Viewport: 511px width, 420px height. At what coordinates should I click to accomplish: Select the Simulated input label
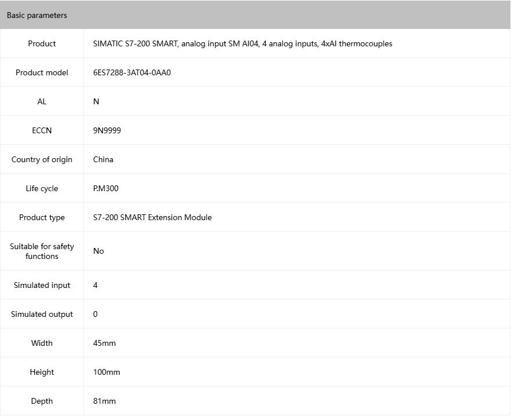pyautogui.click(x=42, y=285)
